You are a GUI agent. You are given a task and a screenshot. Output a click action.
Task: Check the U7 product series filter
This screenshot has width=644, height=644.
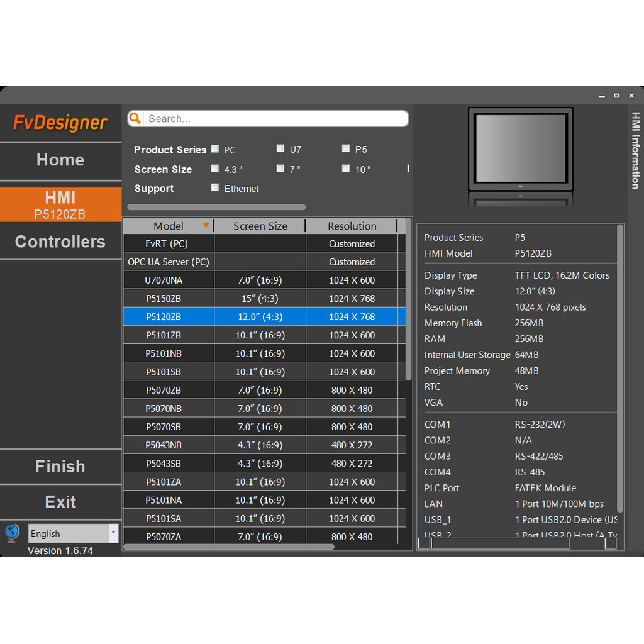[280, 149]
